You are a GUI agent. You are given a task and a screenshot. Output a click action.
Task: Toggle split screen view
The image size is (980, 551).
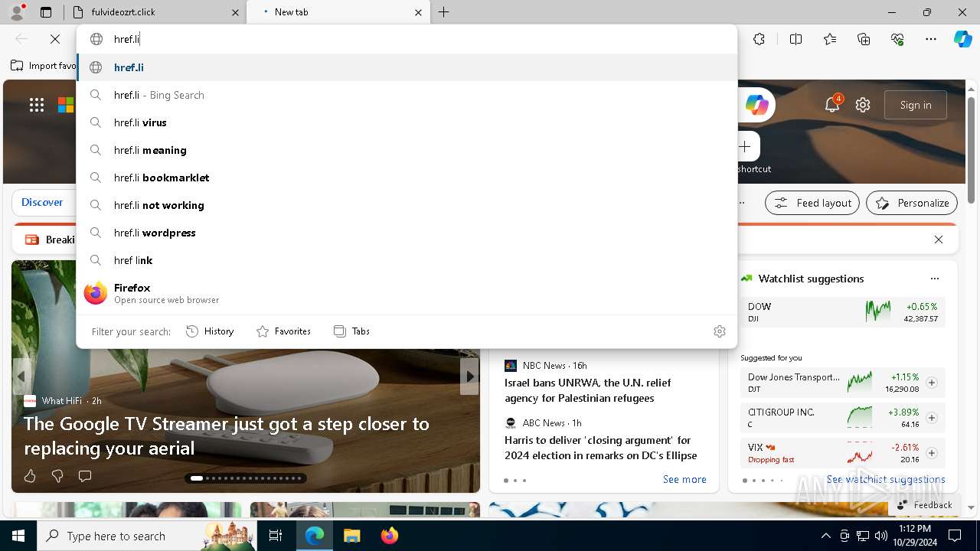pyautogui.click(x=795, y=39)
